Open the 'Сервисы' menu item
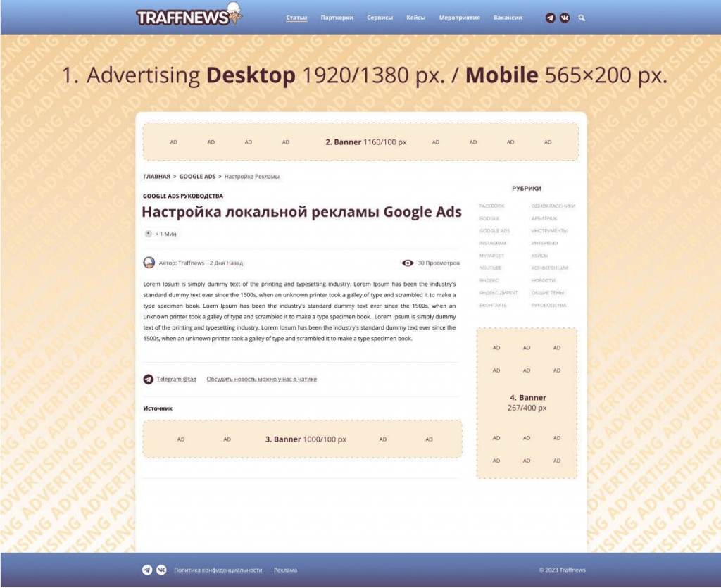This screenshot has height=588, width=721. coord(380,18)
